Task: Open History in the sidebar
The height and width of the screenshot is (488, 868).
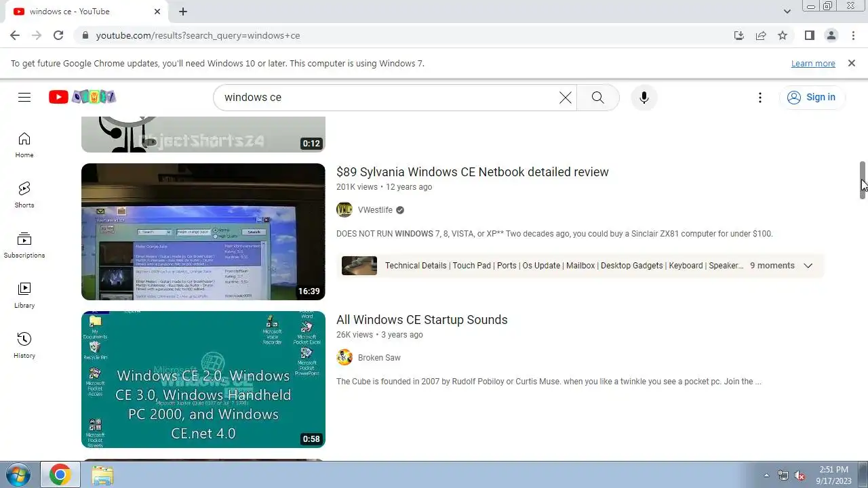Action: (24, 346)
